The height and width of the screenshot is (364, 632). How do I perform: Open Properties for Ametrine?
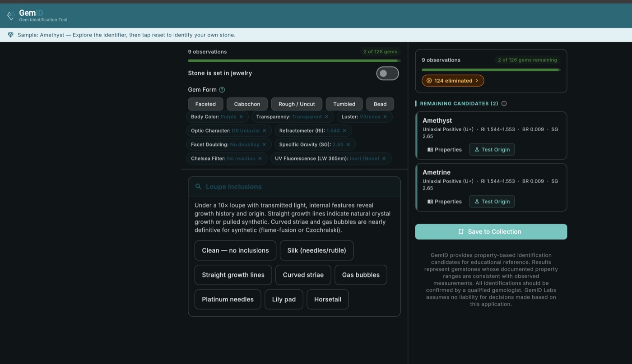[444, 202]
